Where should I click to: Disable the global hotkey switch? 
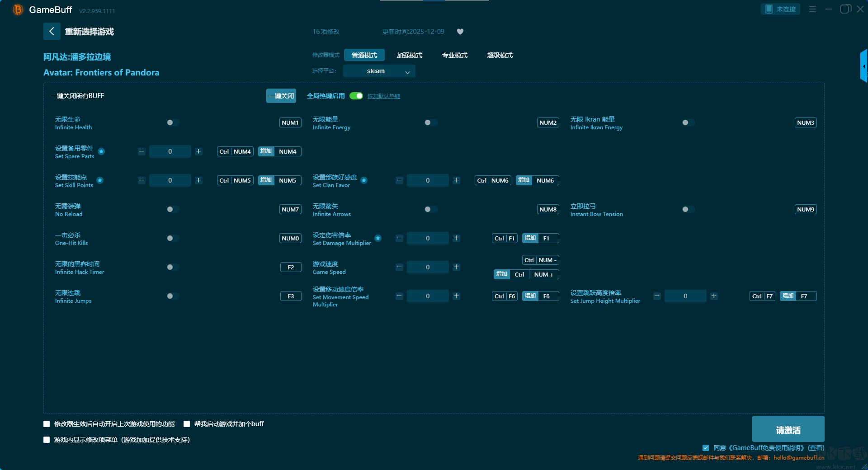(x=356, y=96)
